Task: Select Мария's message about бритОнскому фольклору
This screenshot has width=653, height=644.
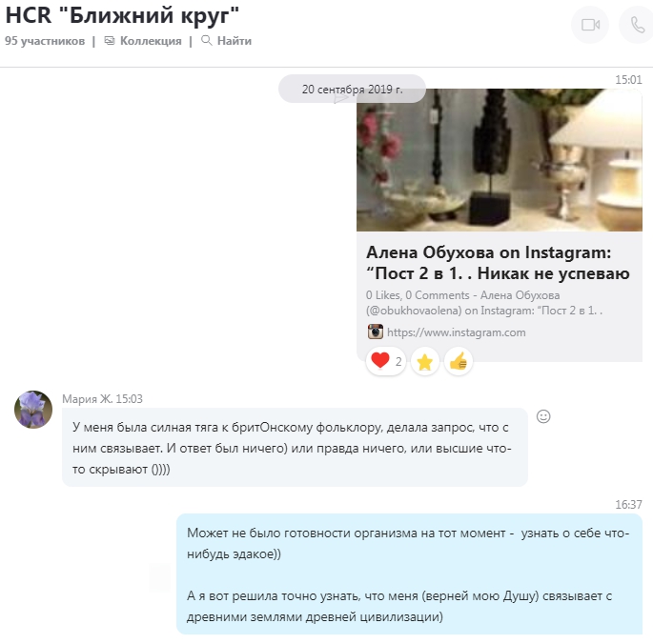Action: click(x=295, y=448)
